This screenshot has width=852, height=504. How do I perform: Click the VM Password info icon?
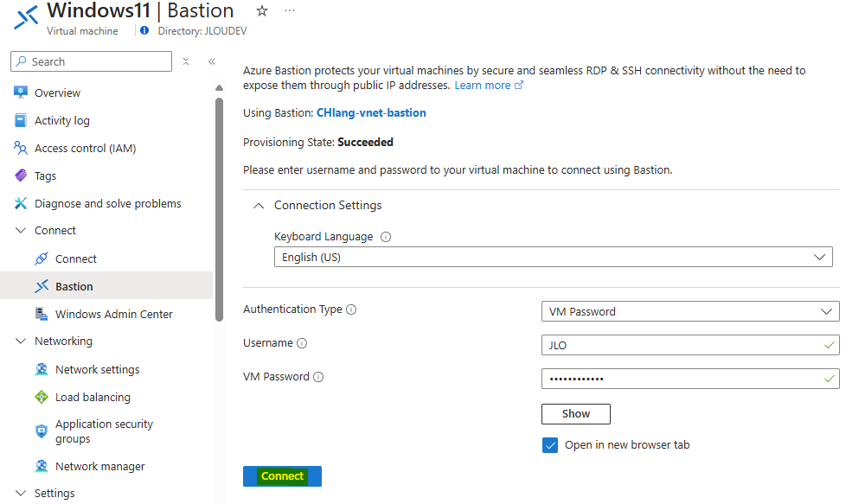(318, 377)
